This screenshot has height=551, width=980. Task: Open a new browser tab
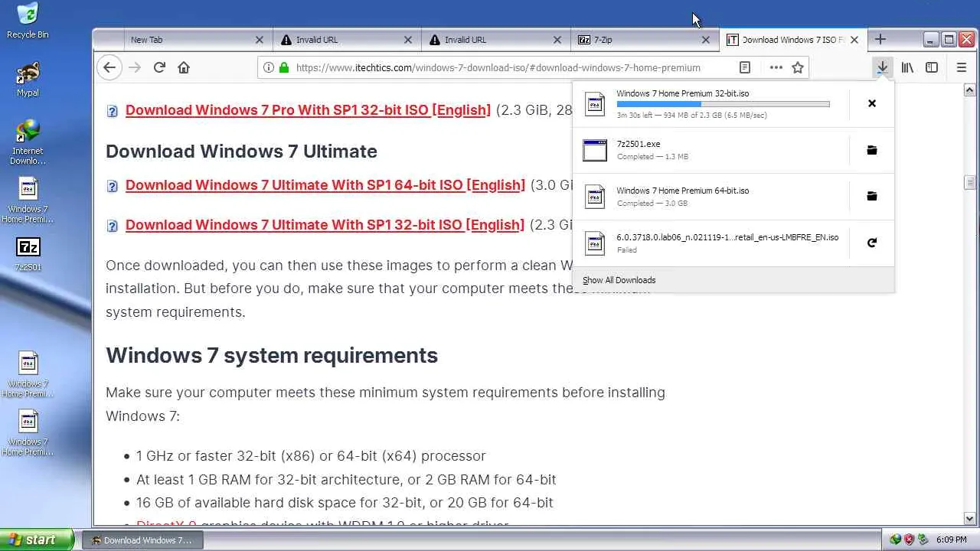pyautogui.click(x=880, y=39)
